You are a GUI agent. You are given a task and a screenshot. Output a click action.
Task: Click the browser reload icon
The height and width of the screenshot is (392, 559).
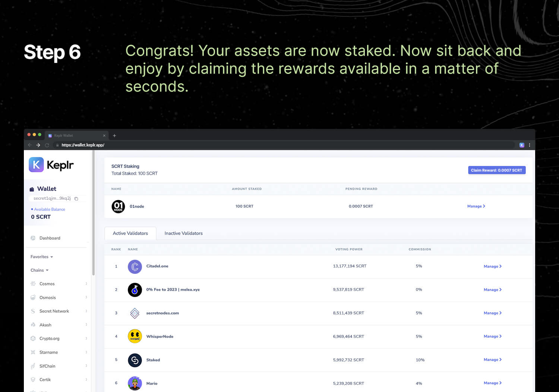coord(47,145)
